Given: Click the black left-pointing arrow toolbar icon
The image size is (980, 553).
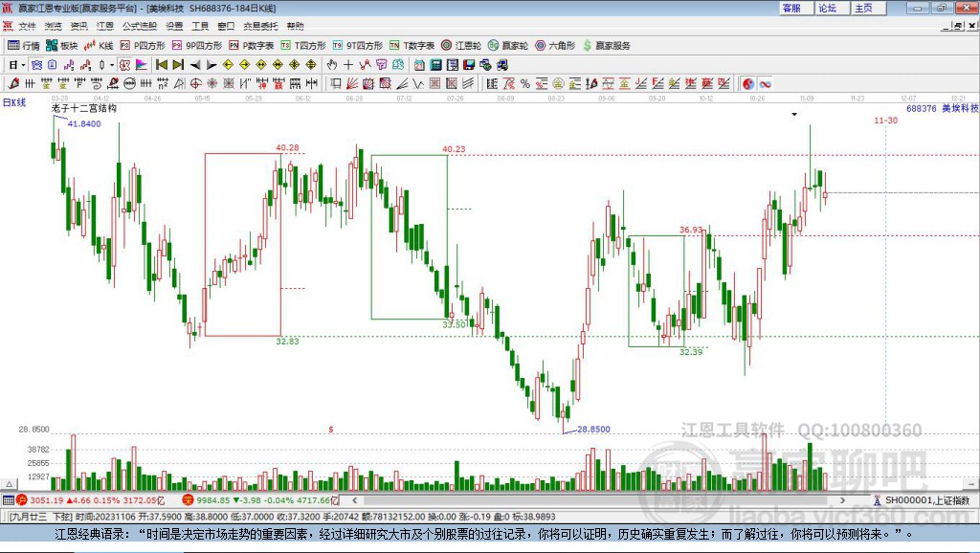Looking at the screenshot, I should click(x=195, y=64).
